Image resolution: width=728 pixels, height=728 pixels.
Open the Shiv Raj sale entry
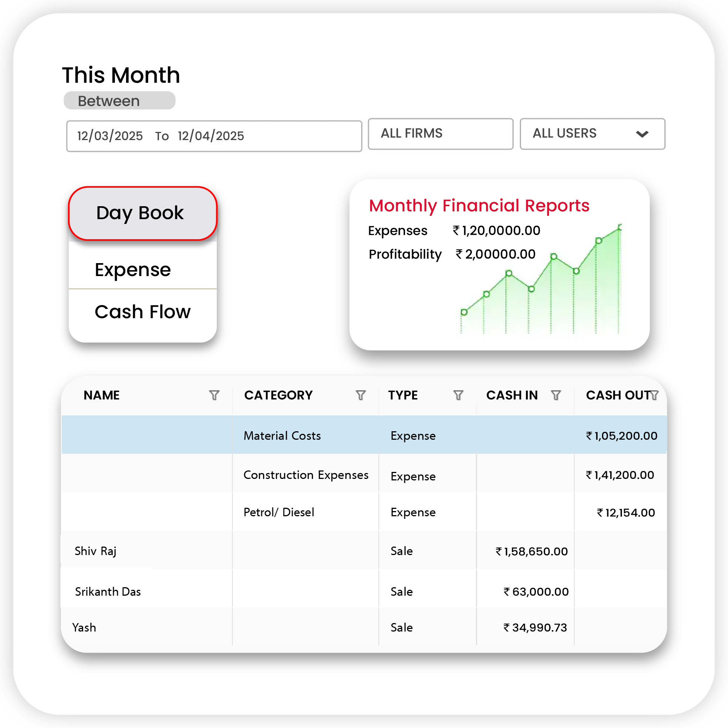point(95,551)
